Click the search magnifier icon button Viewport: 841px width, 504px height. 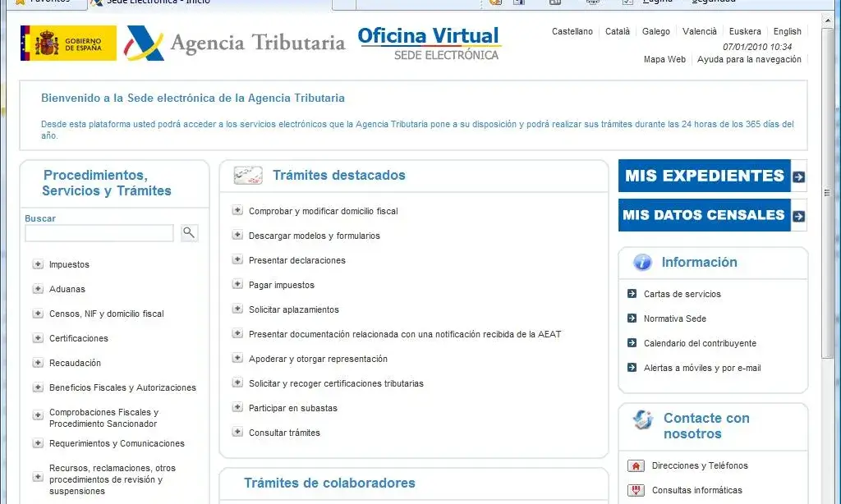tap(189, 232)
